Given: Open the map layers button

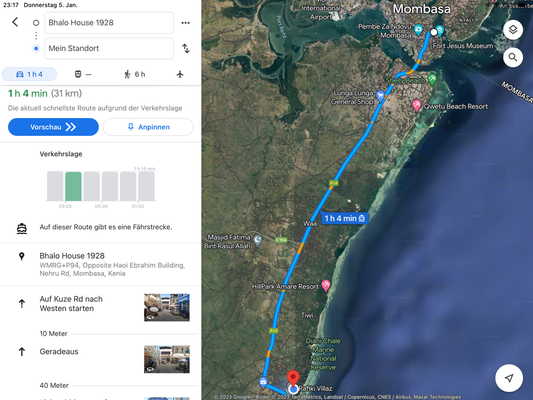Looking at the screenshot, I should (x=513, y=30).
